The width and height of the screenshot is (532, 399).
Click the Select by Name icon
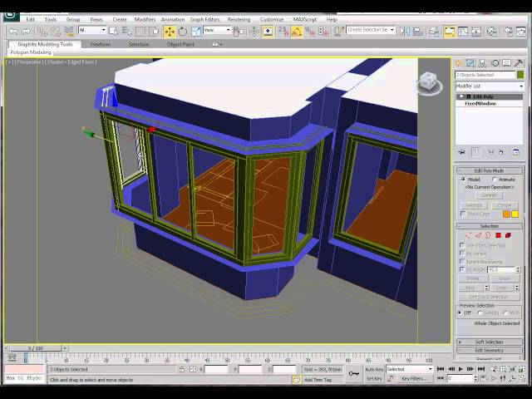pos(127,32)
